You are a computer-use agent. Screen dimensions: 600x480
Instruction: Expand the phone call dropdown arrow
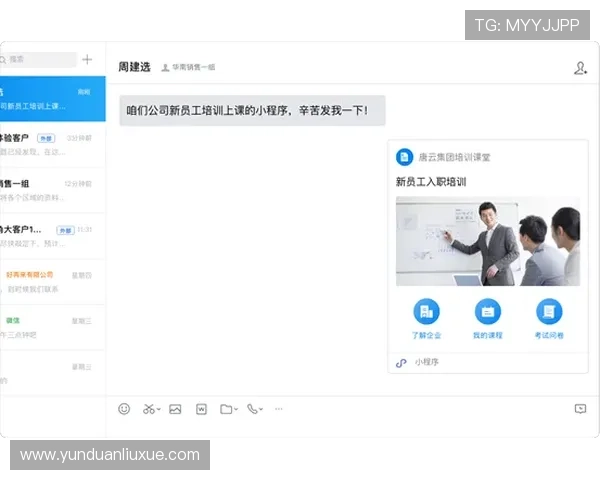coord(261,409)
